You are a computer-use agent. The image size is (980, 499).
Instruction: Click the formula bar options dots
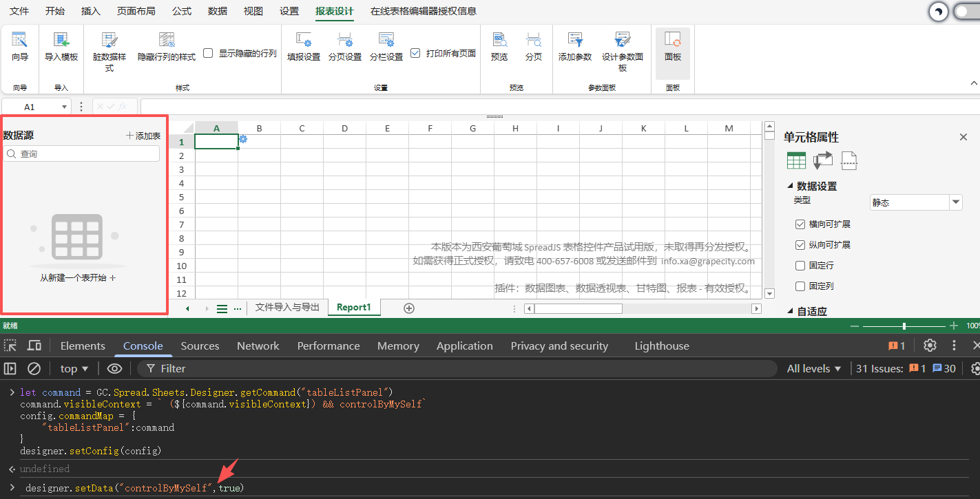pos(81,107)
